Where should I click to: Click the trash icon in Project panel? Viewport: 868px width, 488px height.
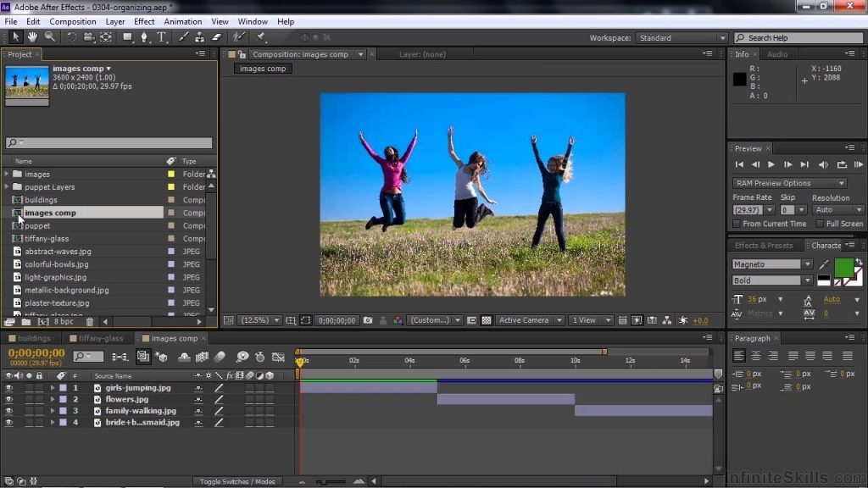pos(90,322)
